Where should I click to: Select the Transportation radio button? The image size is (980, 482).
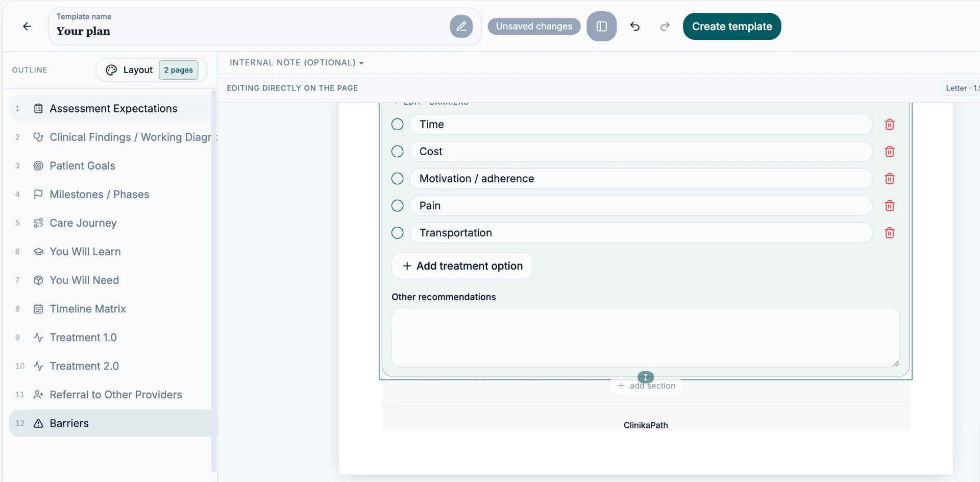[398, 233]
